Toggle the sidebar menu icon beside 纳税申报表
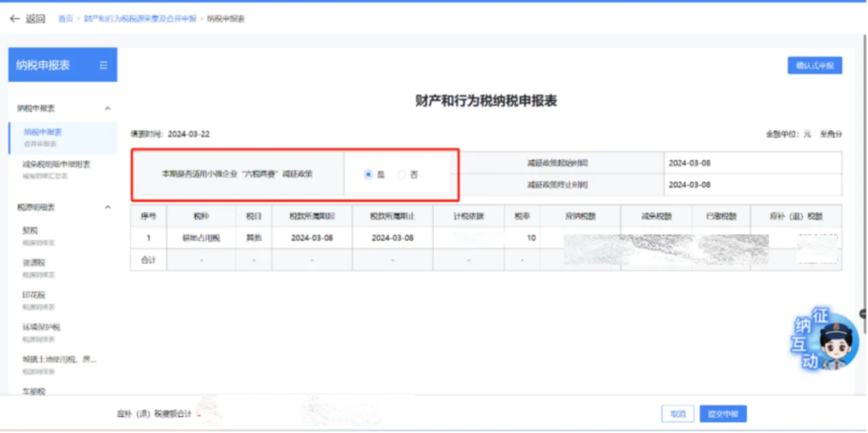 tap(104, 65)
